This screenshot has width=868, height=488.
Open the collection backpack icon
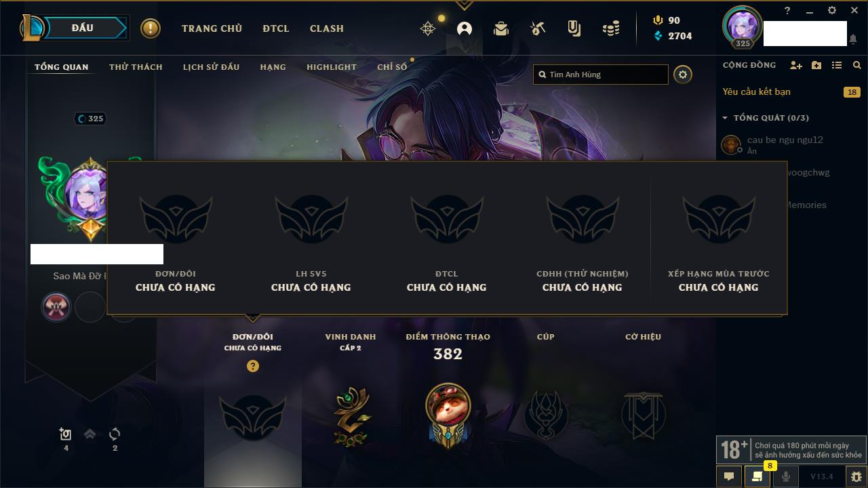coord(501,28)
